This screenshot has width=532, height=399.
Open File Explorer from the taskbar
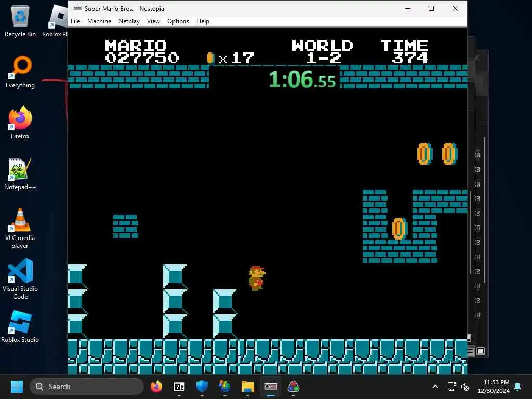click(248, 387)
